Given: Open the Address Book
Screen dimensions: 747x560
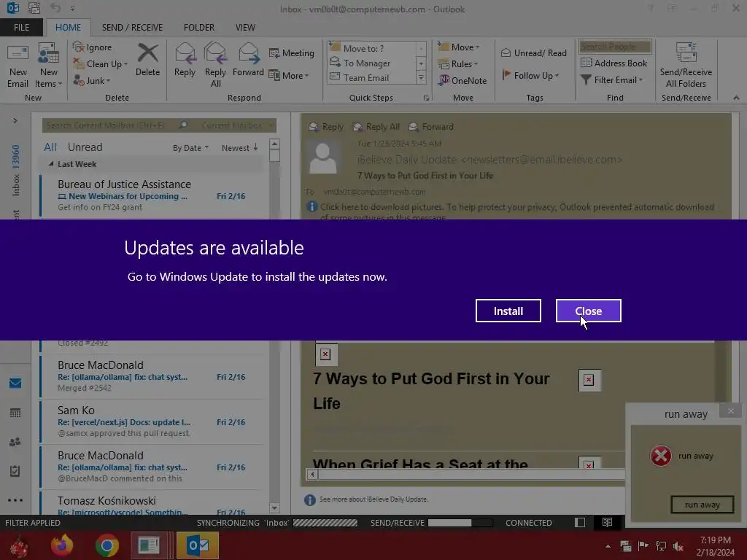Looking at the screenshot, I should pyautogui.click(x=614, y=63).
